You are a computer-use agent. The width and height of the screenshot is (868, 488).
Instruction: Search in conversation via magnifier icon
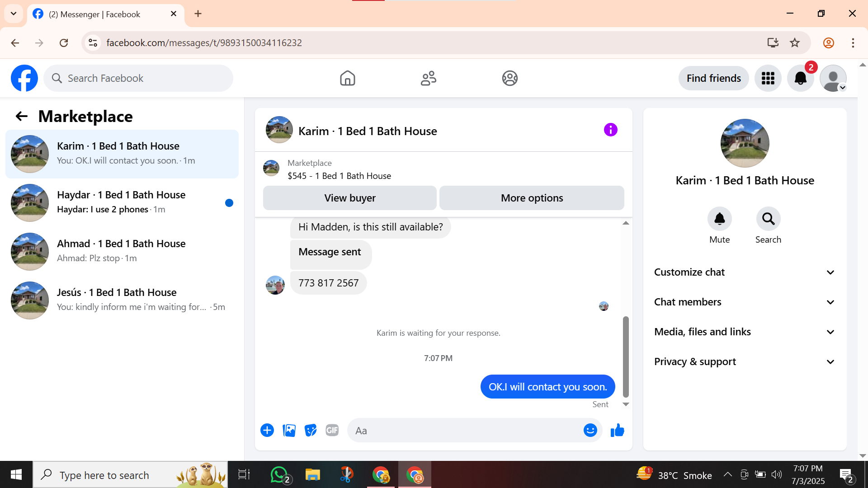point(768,219)
